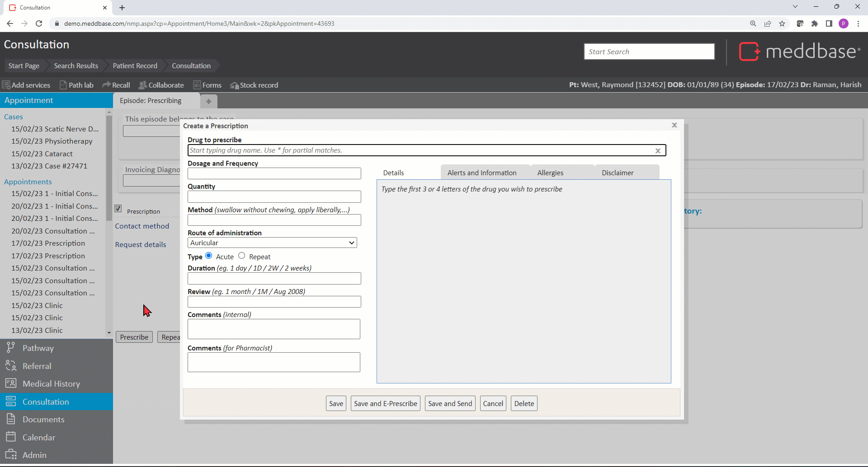Image resolution: width=868 pixels, height=467 pixels.
Task: Switch to Alerts and Information tab
Action: point(482,173)
